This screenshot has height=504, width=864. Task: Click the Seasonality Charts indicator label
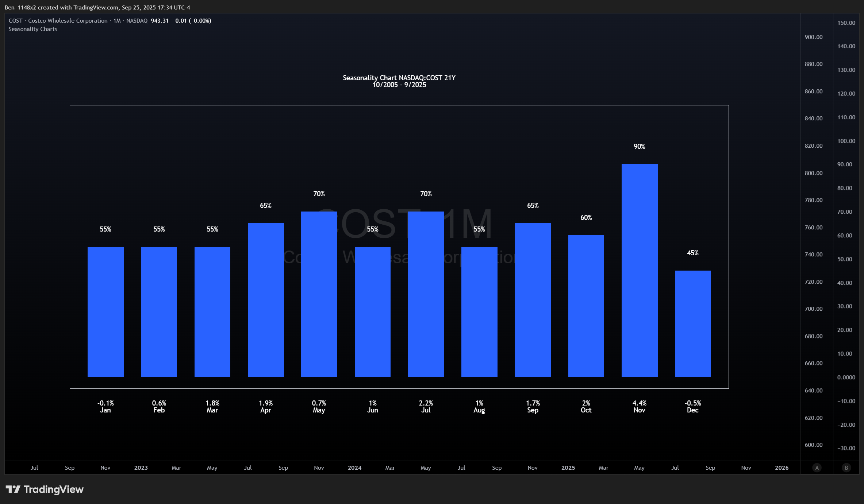click(33, 29)
